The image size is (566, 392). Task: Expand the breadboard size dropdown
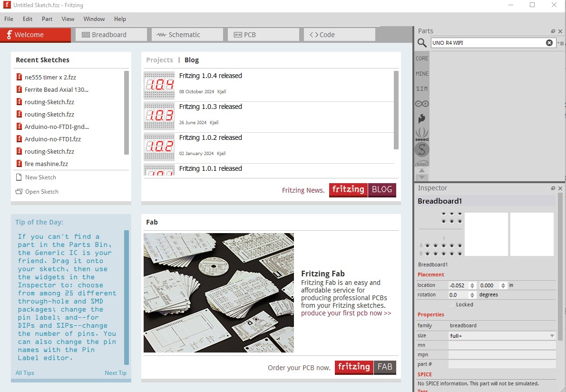[x=552, y=336]
